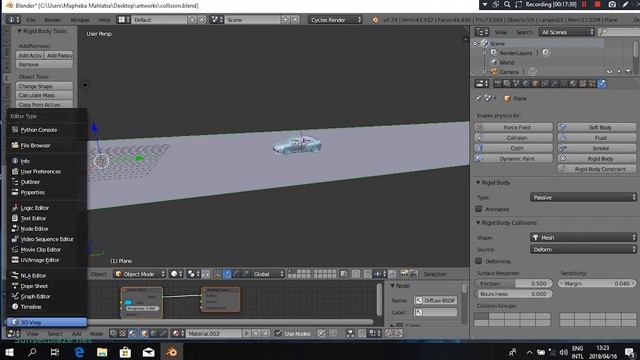Image resolution: width=640 pixels, height=360 pixels.
Task: Toggle the fake user F button for Material.002
Action: [x=246, y=333]
